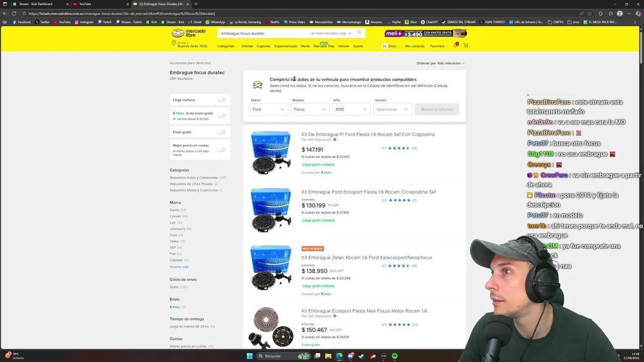Open the $130.199 Ecosport Fiesta kit thumbnail

271,210
